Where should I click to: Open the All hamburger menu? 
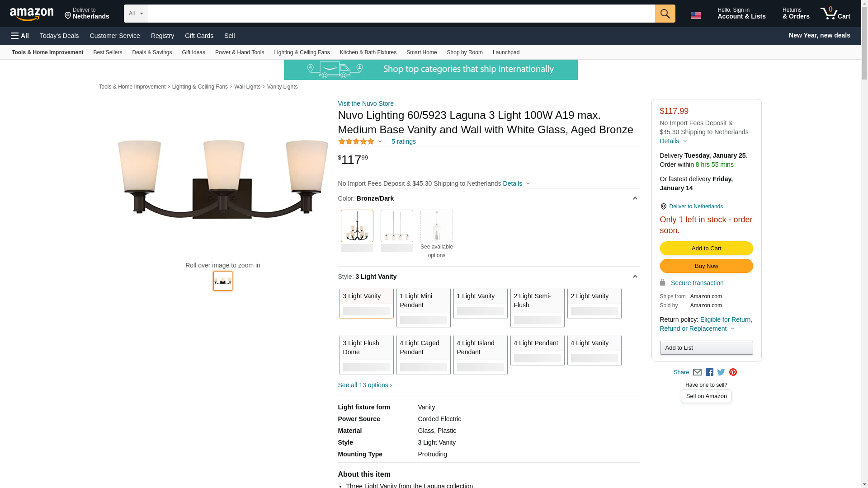click(20, 36)
